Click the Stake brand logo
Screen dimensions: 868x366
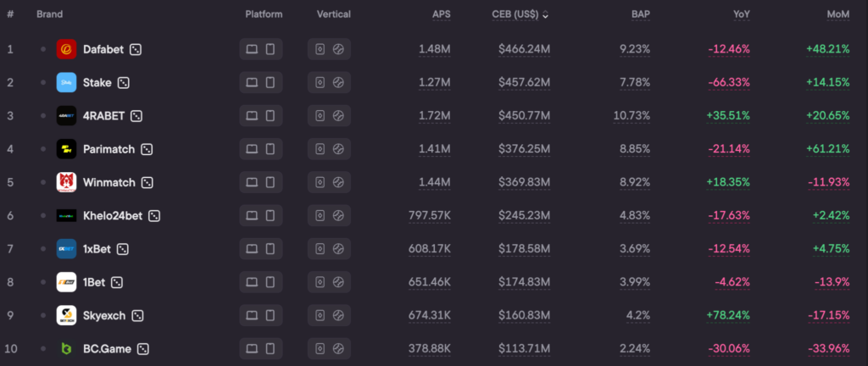(66, 82)
